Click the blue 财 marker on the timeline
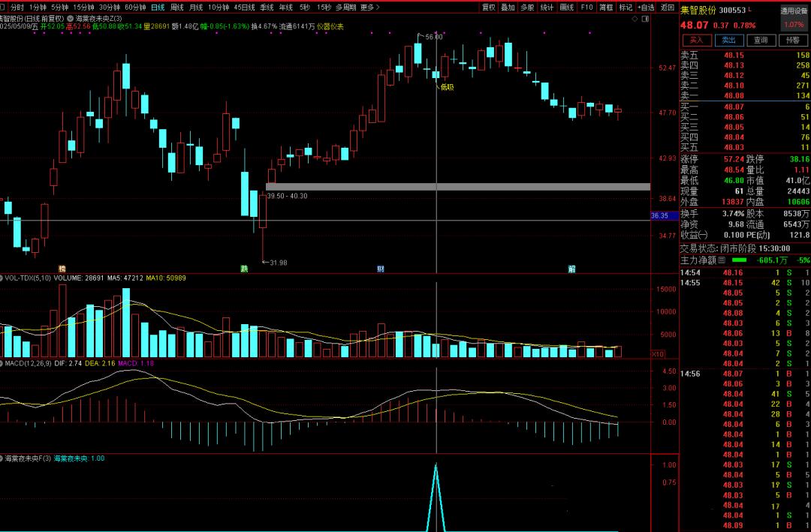811x532 pixels. (381, 269)
